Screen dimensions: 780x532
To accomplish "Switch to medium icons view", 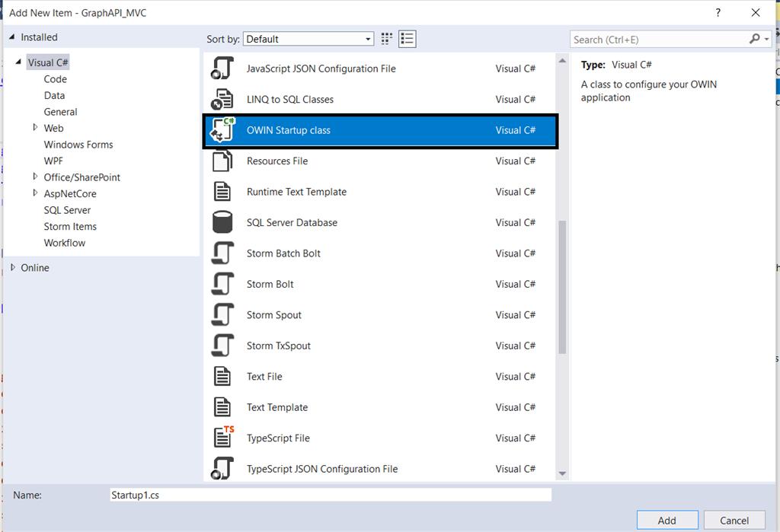I will tap(386, 39).
